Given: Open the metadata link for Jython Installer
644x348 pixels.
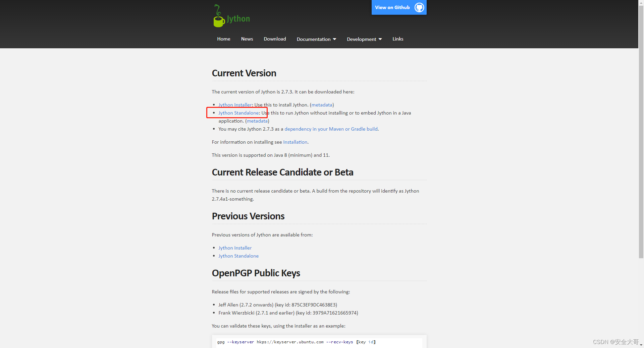Looking at the screenshot, I should [322, 105].
